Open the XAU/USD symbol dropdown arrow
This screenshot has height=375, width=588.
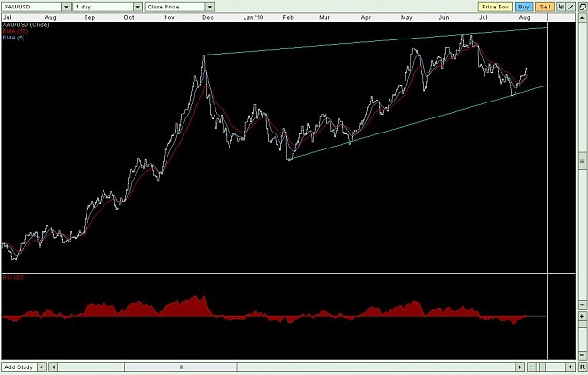click(66, 7)
